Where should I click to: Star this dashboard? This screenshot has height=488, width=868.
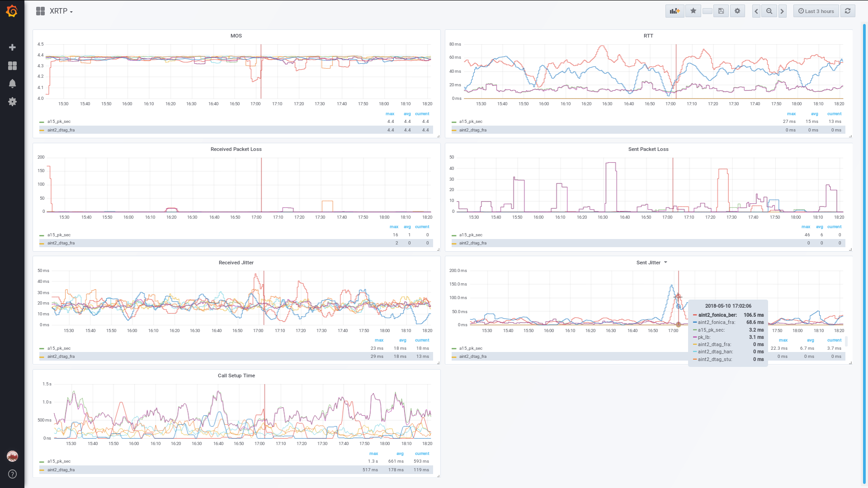click(693, 11)
